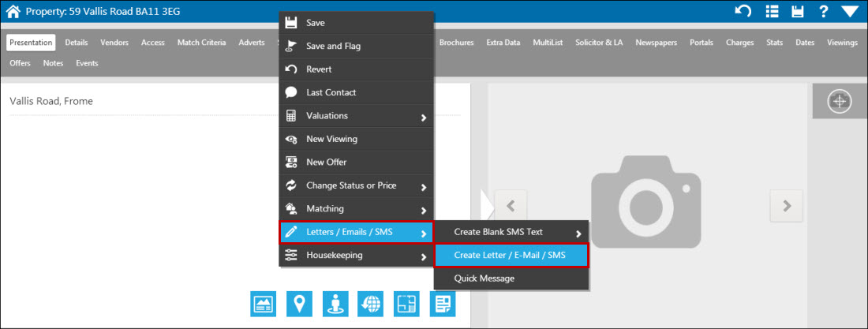The height and width of the screenshot is (329, 868).
Task: Select Last Contact menu entry
Action: 357,92
